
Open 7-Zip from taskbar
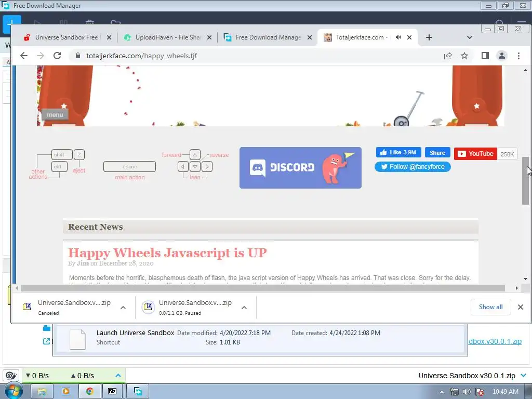coord(112,392)
